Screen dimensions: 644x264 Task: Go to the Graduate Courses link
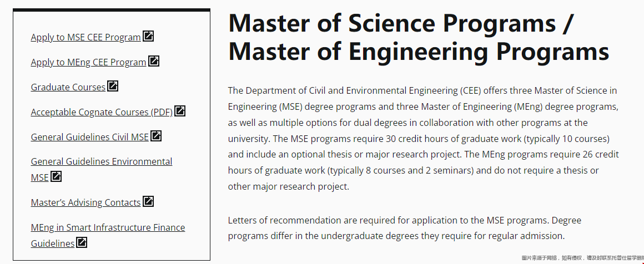tap(68, 87)
